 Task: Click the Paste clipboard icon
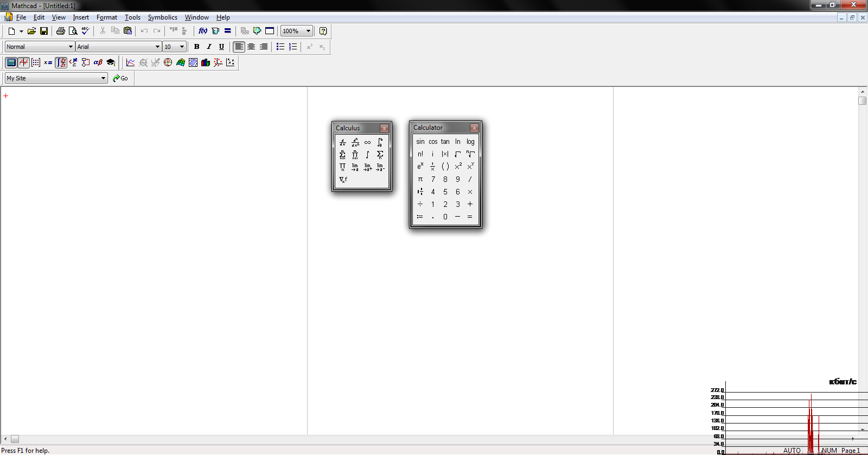(x=128, y=31)
